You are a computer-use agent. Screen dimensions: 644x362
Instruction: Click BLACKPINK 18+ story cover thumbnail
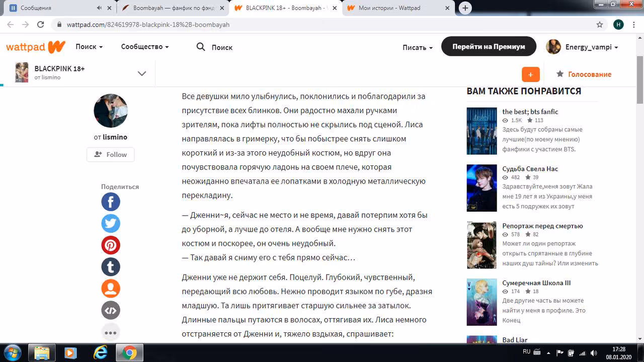[x=22, y=72]
